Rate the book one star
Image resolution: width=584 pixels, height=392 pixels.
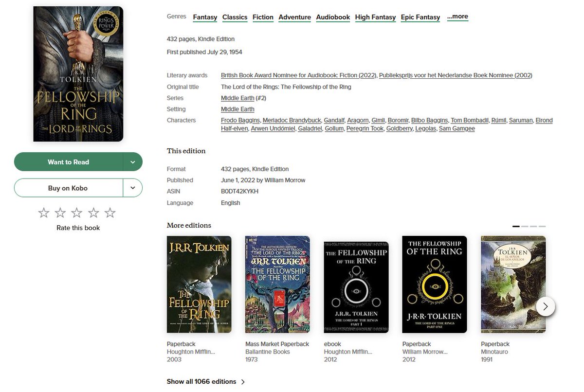(x=44, y=213)
